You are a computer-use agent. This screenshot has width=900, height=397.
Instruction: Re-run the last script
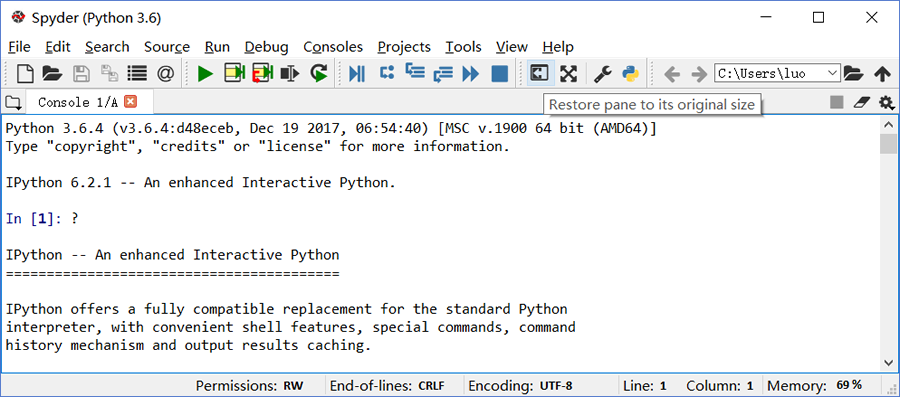click(x=319, y=73)
